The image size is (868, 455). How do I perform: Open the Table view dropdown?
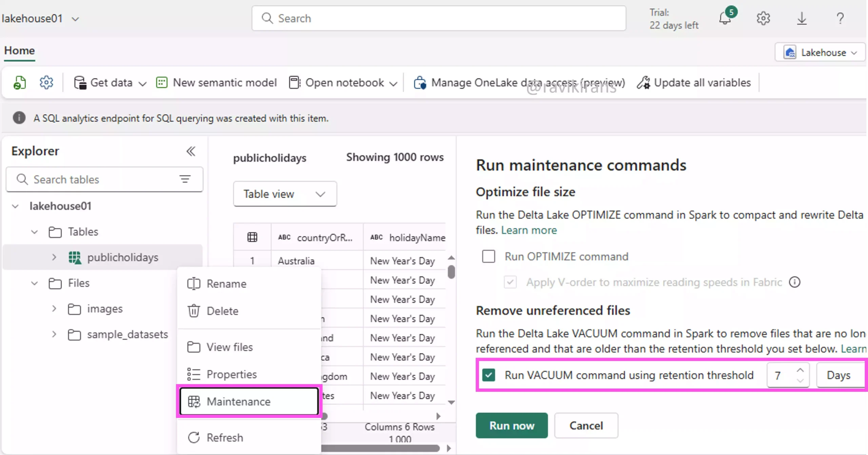[285, 194]
